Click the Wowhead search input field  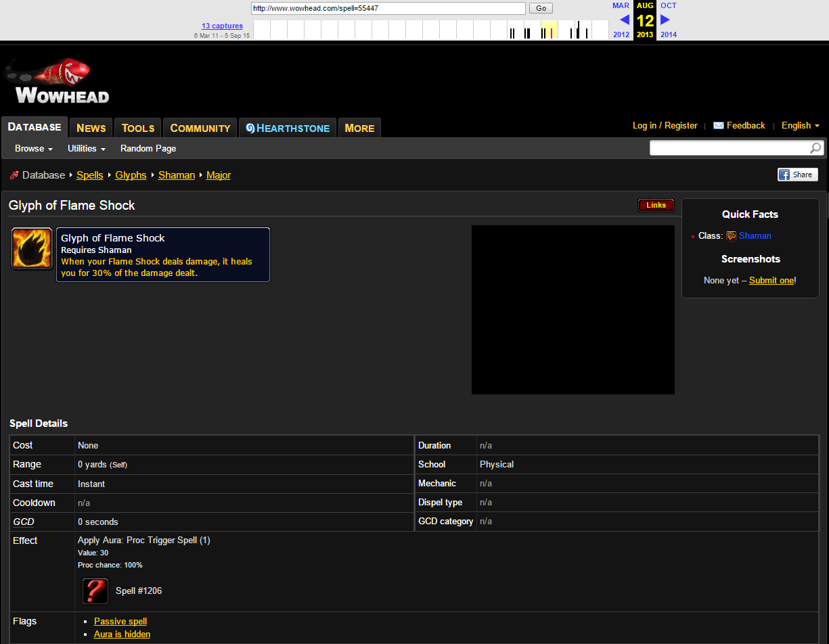point(730,148)
